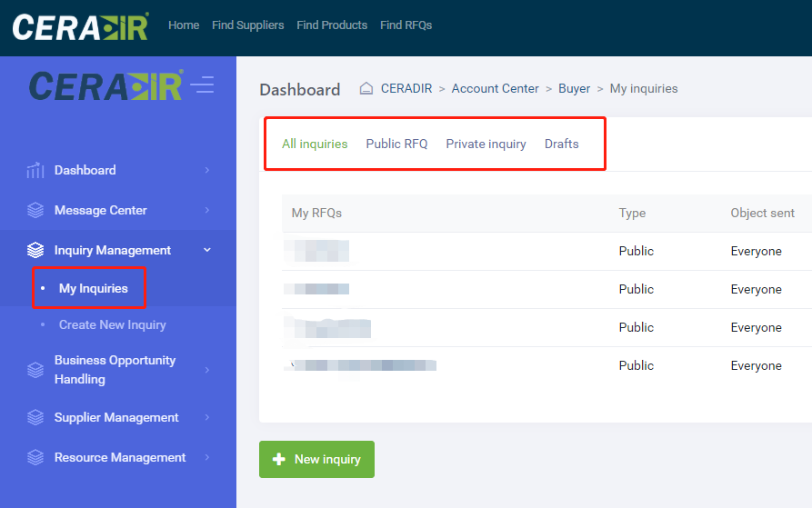This screenshot has width=812, height=508.
Task: Click the Business Opportunity Handling layers icon
Action: tap(35, 370)
